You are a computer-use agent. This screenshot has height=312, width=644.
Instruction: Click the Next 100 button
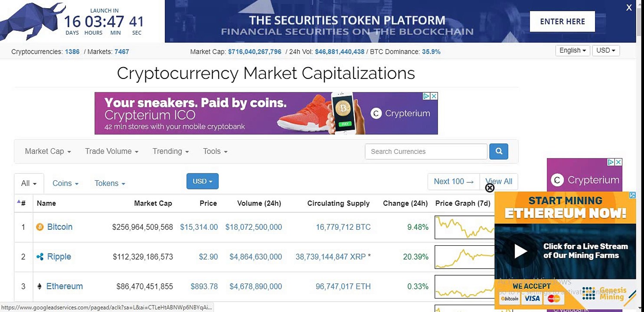(x=454, y=182)
